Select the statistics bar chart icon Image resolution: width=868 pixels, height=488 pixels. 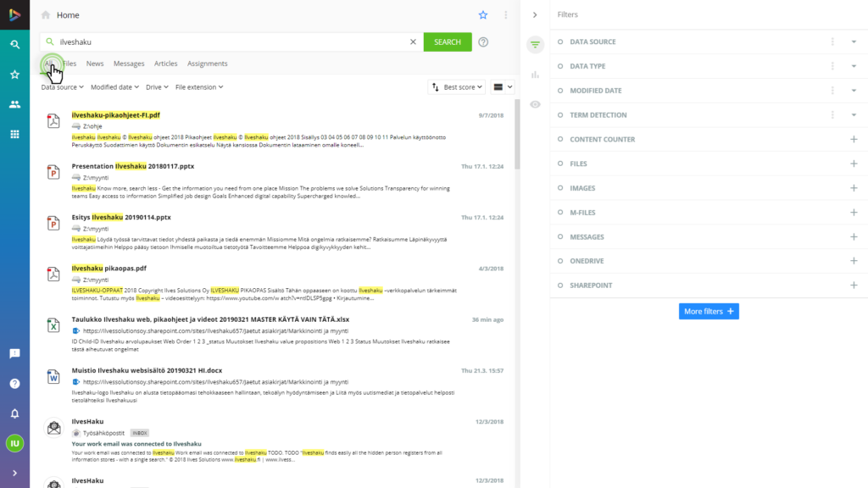536,75
